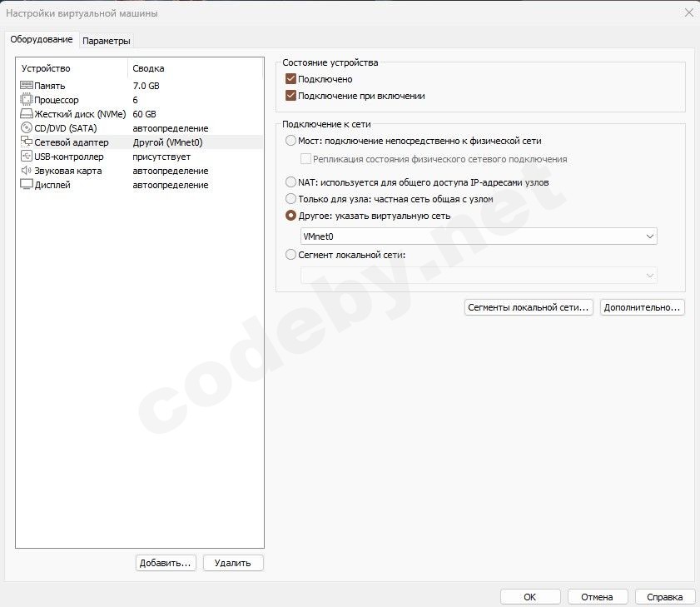Screen dimensions: 700x607
Task: Click the CD/DVD (SATA) disc icon
Action: tap(27, 127)
